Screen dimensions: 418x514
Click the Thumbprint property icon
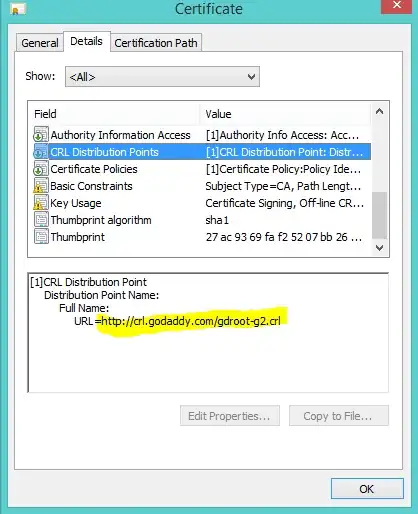[x=41, y=237]
